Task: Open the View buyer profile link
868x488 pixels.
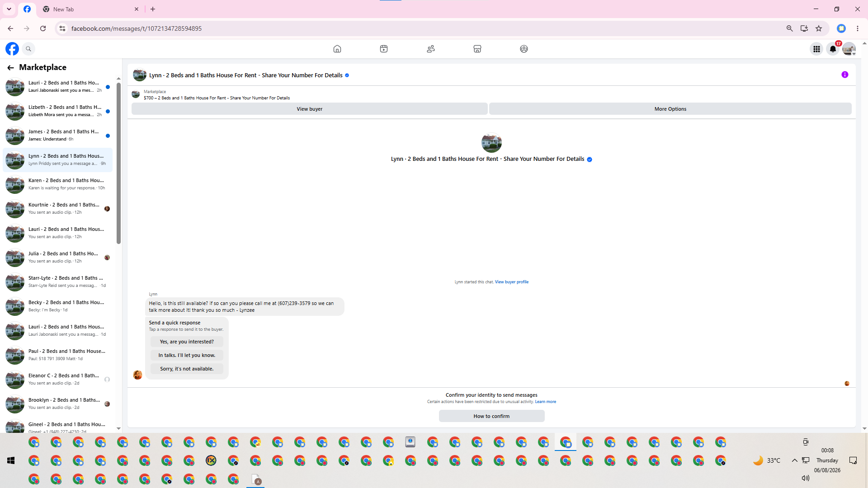Action: 512,282
